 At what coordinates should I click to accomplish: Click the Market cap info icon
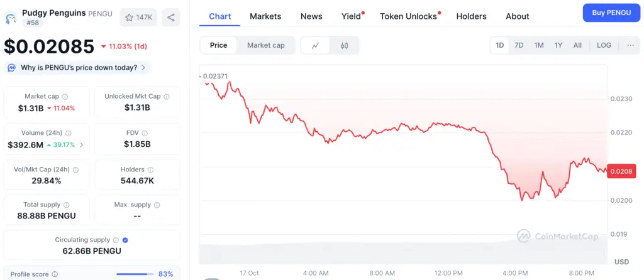(65, 97)
